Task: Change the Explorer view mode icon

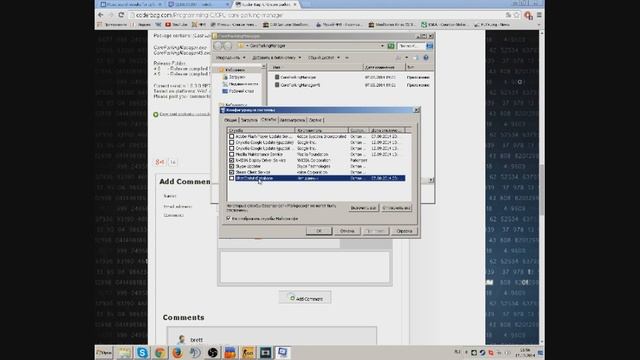Action: click(x=398, y=58)
